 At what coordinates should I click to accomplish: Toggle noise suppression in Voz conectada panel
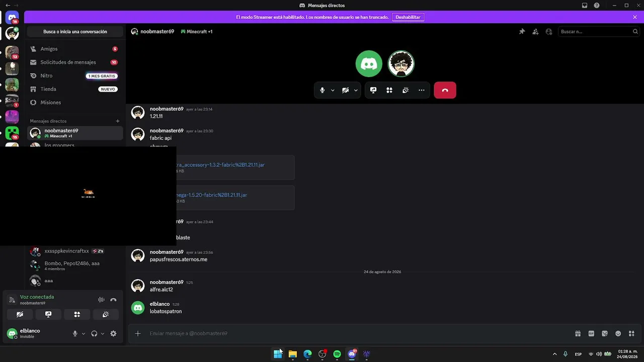[101, 300]
